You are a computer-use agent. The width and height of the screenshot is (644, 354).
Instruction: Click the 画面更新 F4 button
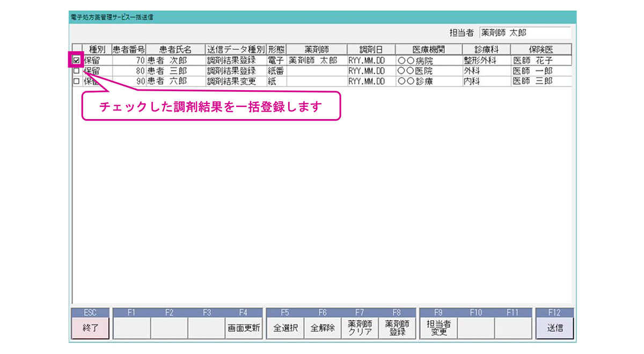click(x=243, y=328)
